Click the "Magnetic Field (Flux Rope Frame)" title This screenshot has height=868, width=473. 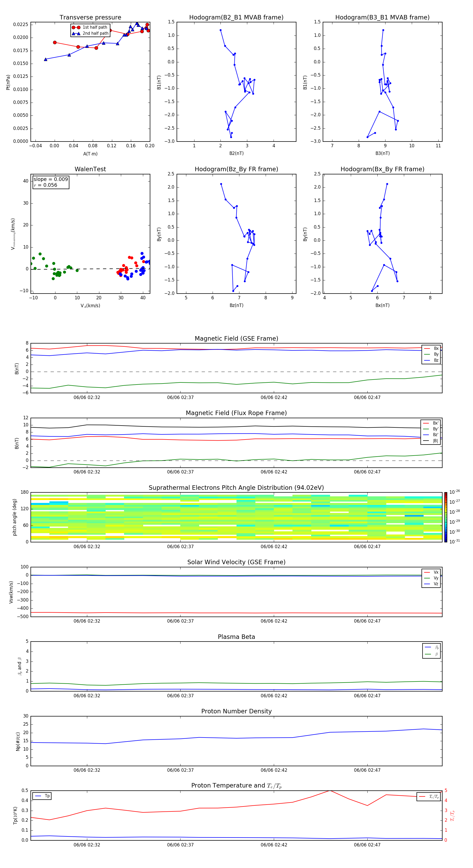[x=236, y=413]
